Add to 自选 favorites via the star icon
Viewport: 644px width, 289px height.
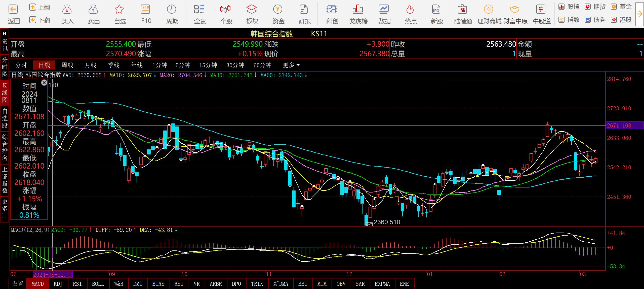point(119,10)
